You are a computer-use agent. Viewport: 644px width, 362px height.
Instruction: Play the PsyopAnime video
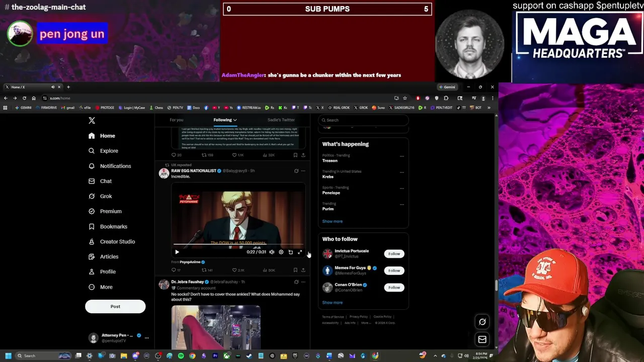click(177, 252)
